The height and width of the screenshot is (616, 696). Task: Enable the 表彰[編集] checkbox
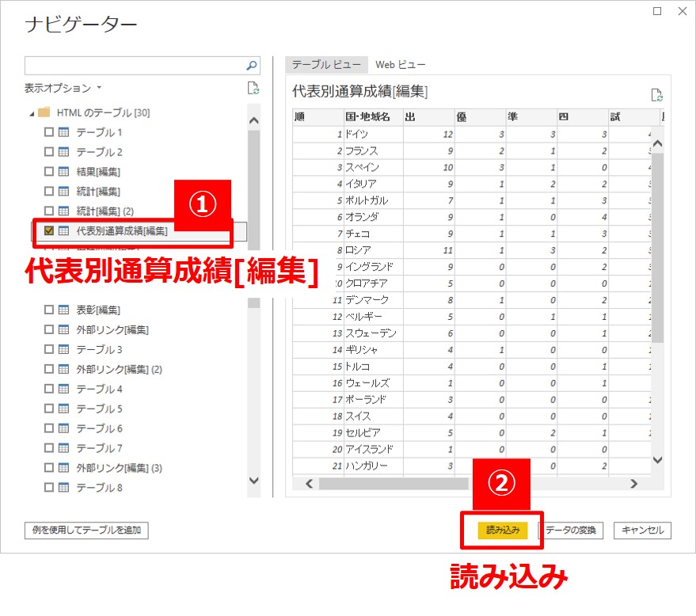pyautogui.click(x=49, y=310)
